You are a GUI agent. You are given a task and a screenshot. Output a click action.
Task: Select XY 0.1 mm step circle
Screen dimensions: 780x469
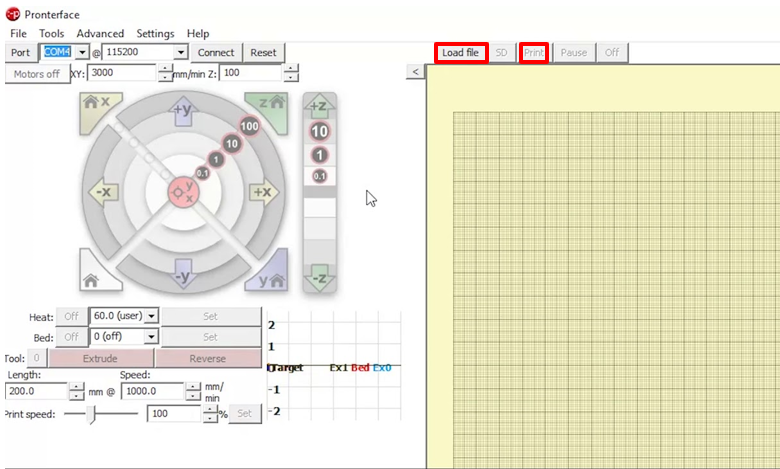point(202,173)
